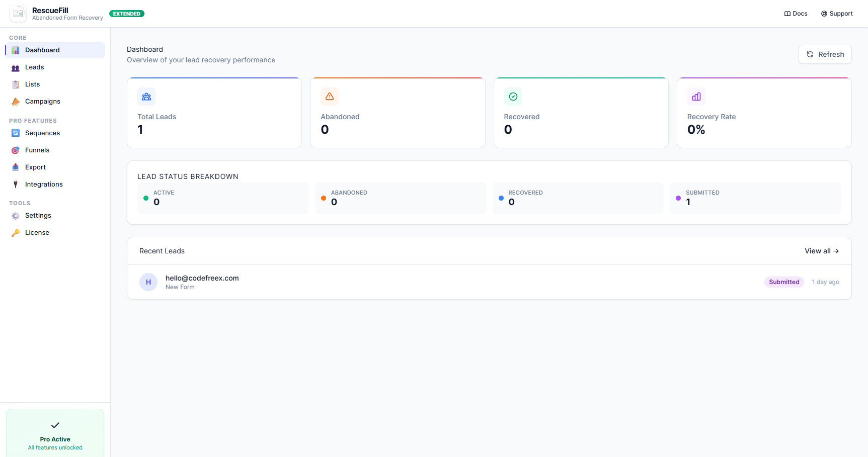Viewport: 868px width, 457px height.
Task: Open the Export tool
Action: [x=35, y=167]
